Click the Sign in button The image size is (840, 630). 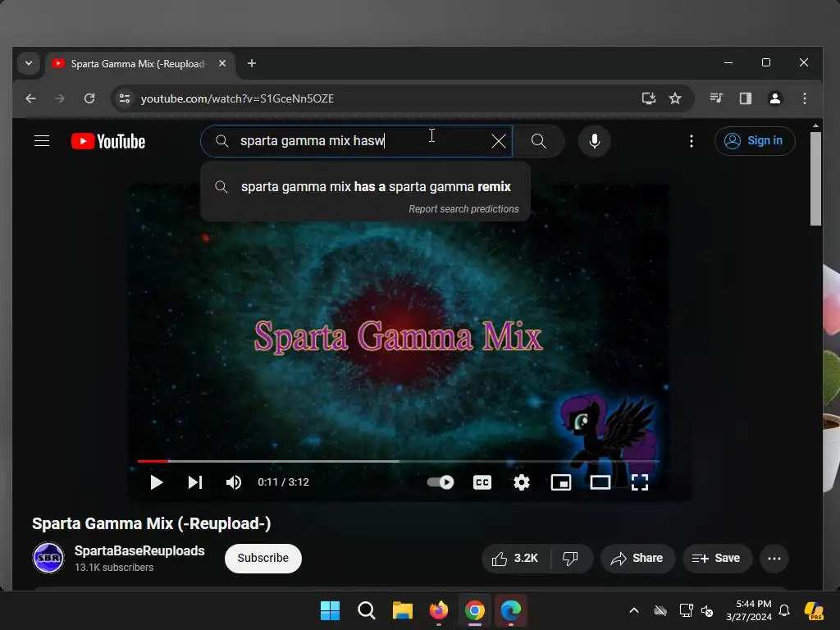pyautogui.click(x=755, y=141)
